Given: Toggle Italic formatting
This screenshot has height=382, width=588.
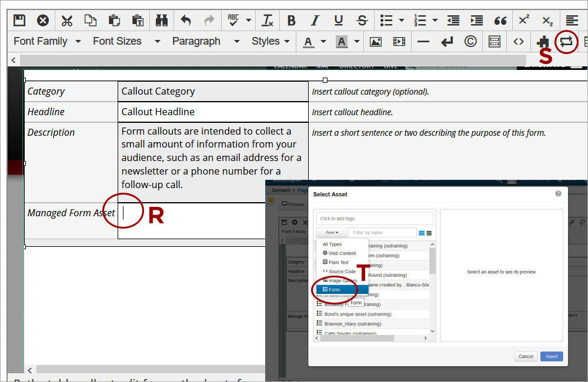Looking at the screenshot, I should 315,20.
